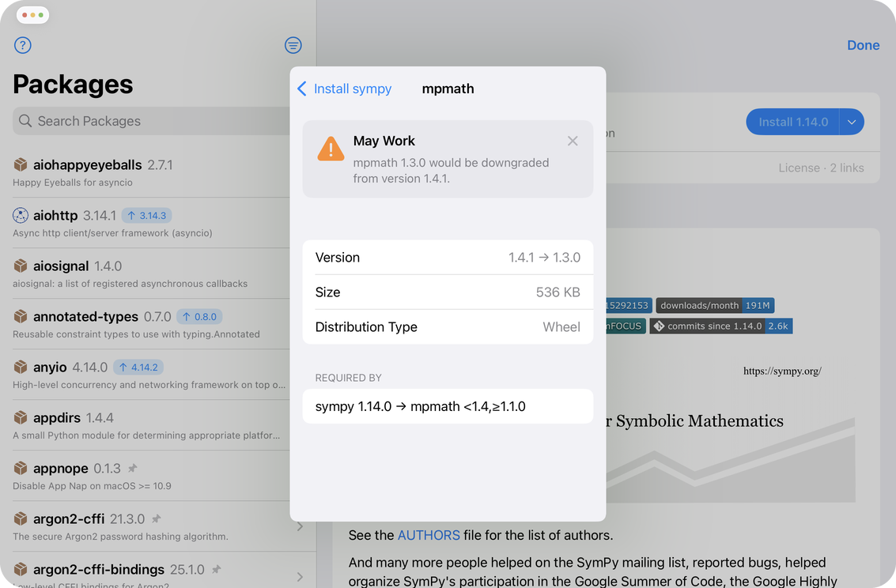
Task: Click the annotated-types package box icon
Action: pyautogui.click(x=21, y=316)
